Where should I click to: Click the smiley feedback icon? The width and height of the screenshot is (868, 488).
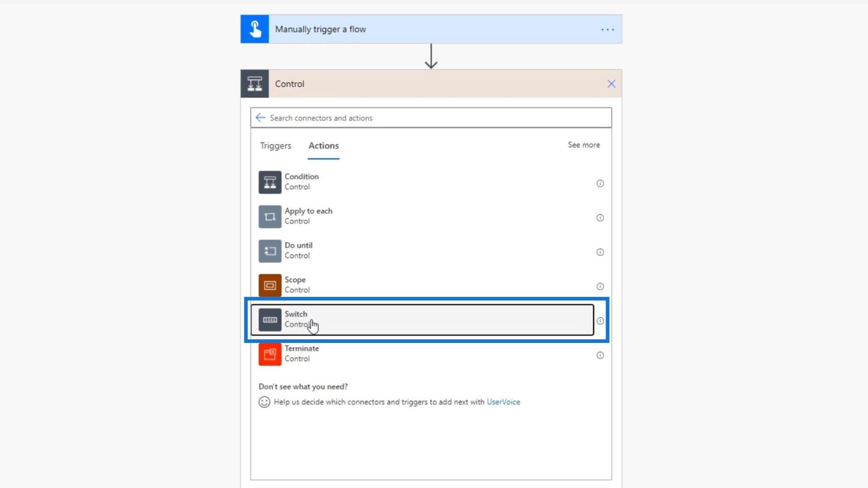tap(264, 402)
